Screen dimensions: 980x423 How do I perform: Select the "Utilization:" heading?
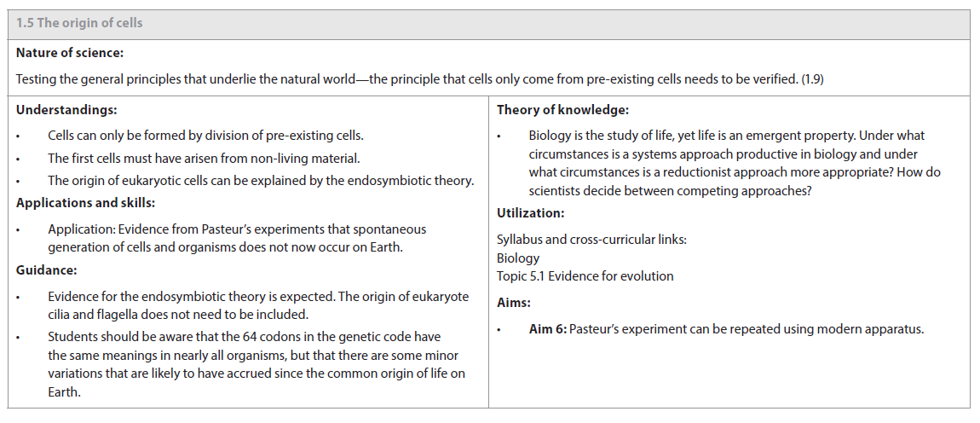pyautogui.click(x=530, y=213)
